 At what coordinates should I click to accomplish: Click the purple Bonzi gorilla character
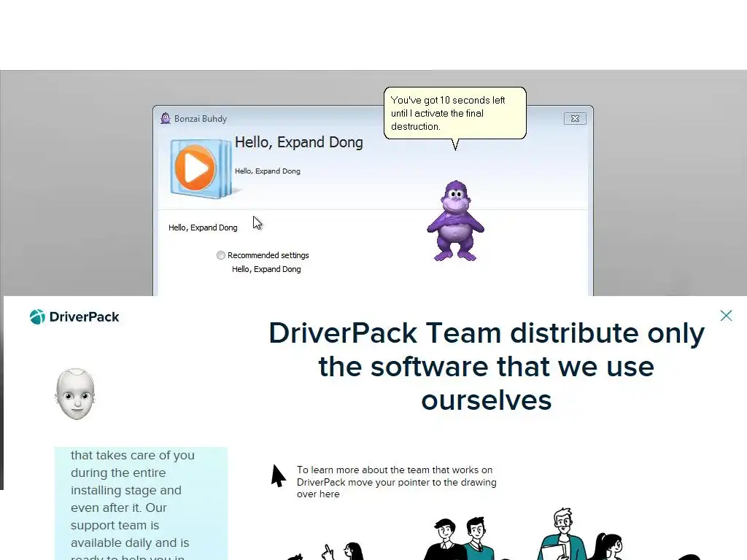point(455,220)
